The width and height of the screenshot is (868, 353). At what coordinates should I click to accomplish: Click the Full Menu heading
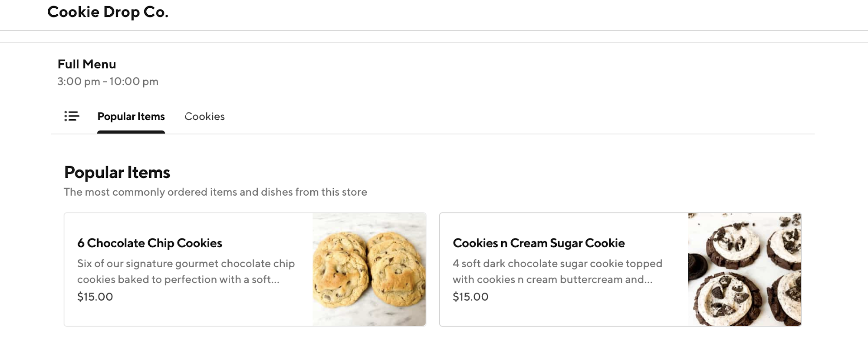(87, 64)
